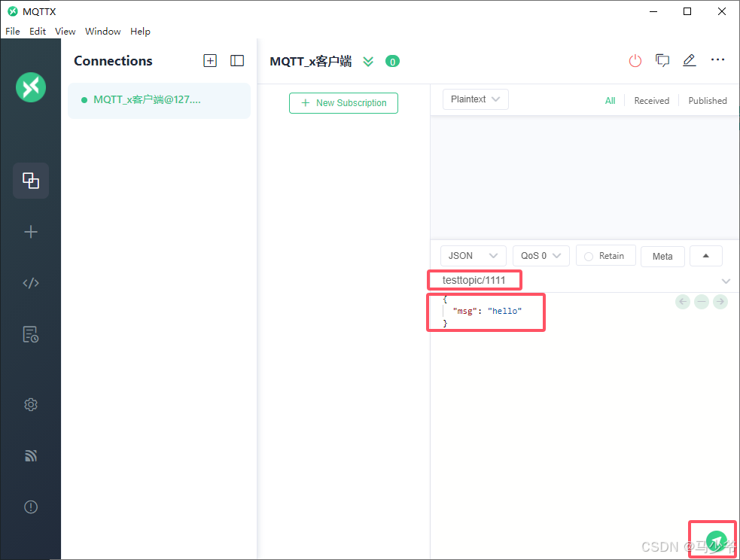The image size is (740, 560).
Task: Open the View menu
Action: point(65,31)
